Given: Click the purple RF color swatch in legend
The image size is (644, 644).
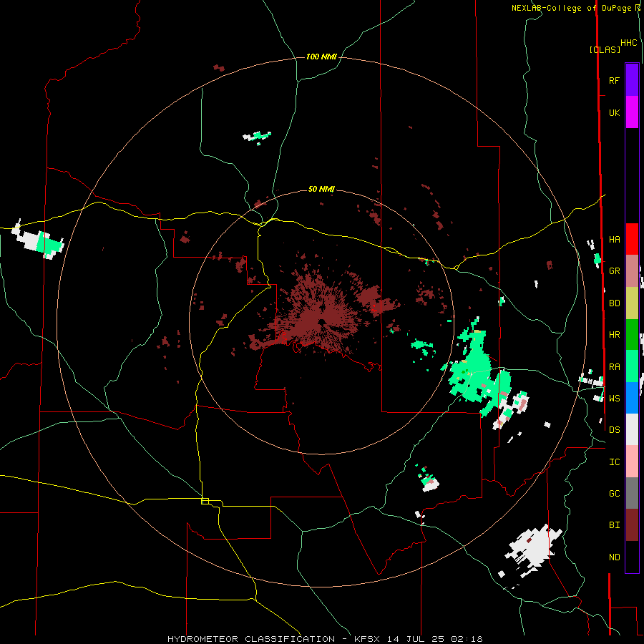Looking at the screenshot, I should coord(632,80).
